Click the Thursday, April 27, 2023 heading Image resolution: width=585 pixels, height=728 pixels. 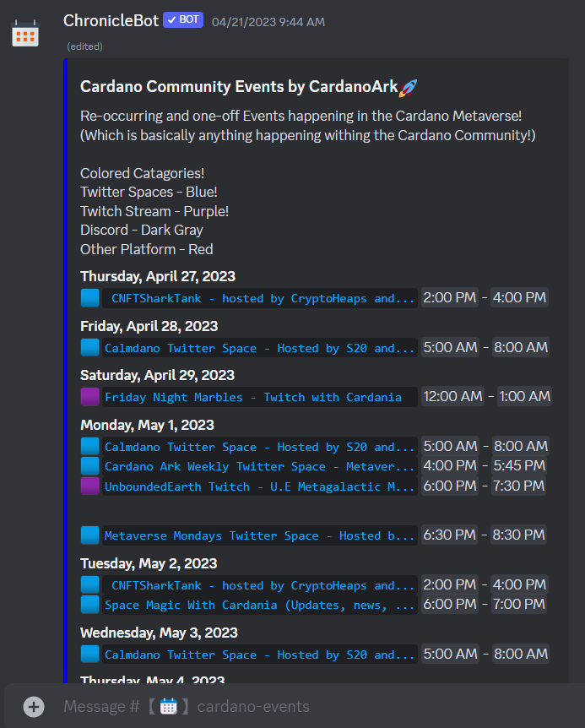(x=158, y=276)
